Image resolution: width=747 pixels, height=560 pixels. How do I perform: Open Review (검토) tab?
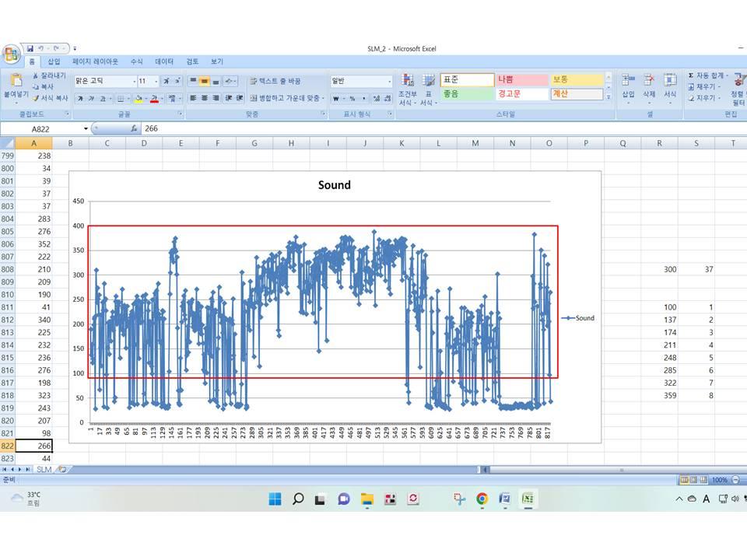[x=192, y=61]
